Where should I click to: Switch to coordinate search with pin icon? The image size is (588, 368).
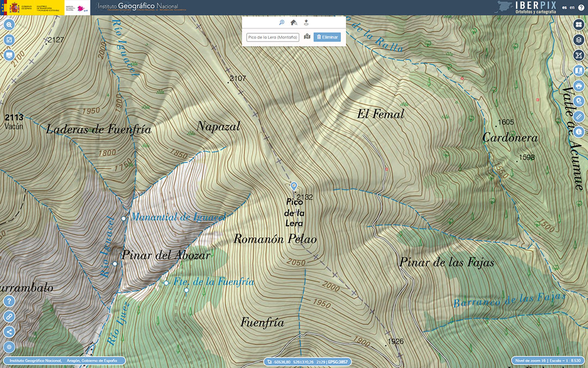306,22
